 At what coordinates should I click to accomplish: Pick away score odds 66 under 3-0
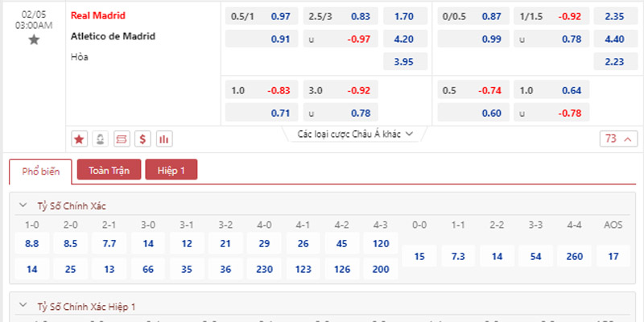(148, 269)
